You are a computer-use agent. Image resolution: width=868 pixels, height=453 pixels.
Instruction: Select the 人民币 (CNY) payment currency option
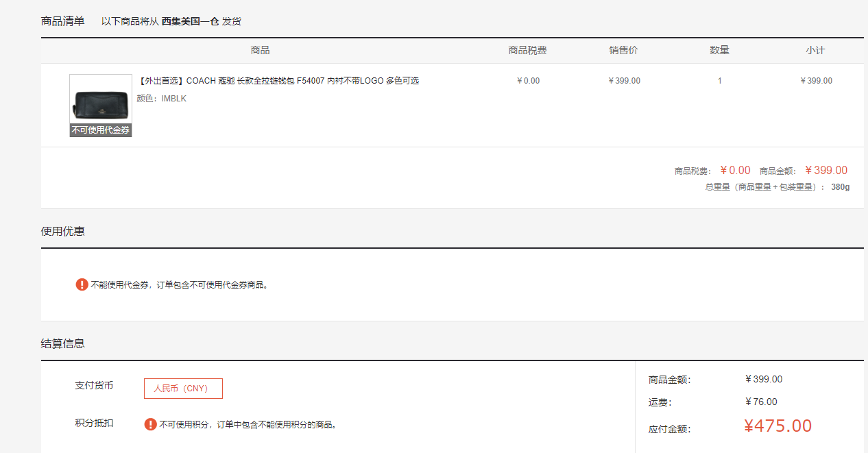point(183,389)
